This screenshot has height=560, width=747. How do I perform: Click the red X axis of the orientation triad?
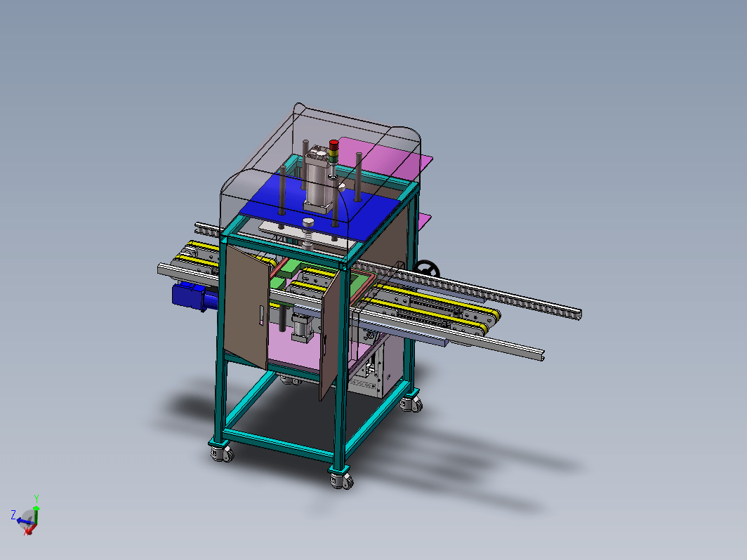[29, 529]
